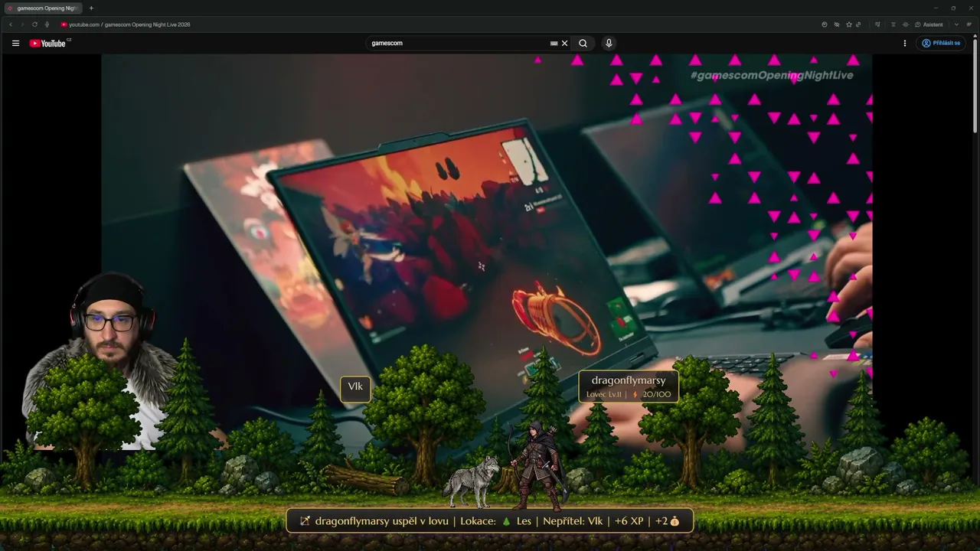
Task: Sign in via Přihlásit se button
Action: [x=941, y=44]
